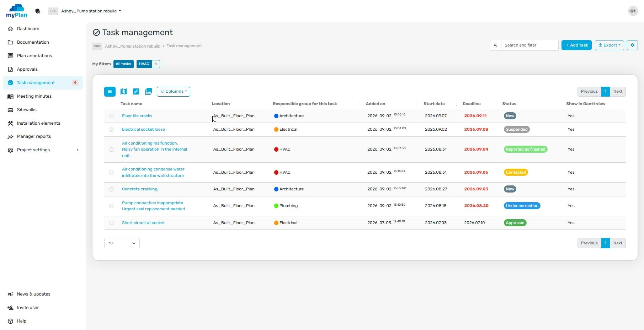Check the Short circuit at socket row
The width and height of the screenshot is (644, 330).
111,223
